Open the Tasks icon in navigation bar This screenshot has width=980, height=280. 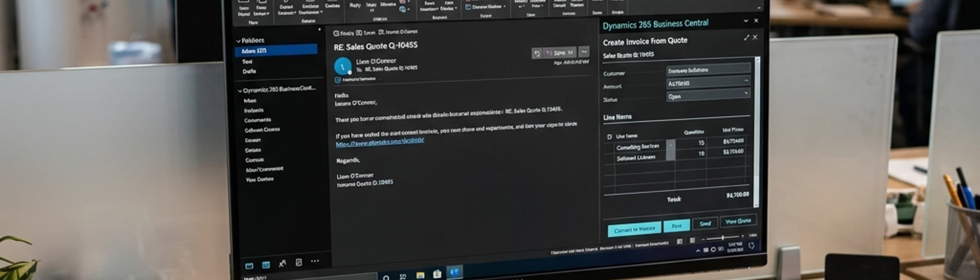(299, 262)
